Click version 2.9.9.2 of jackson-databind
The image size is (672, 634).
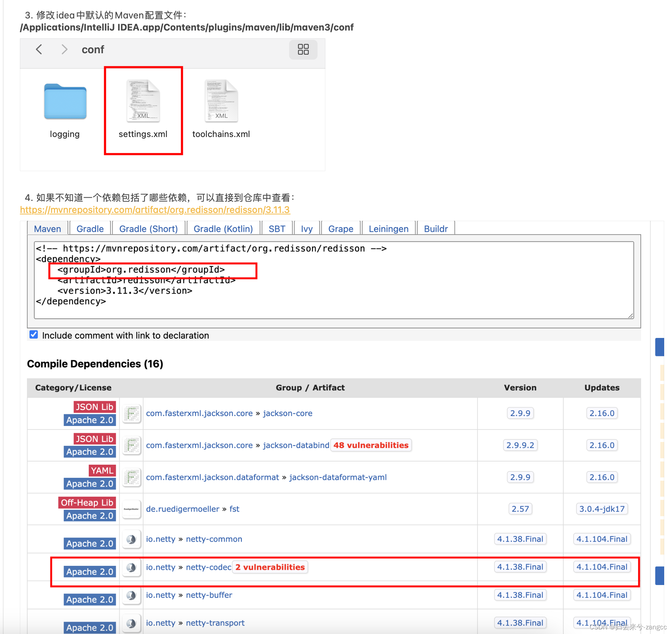click(520, 445)
